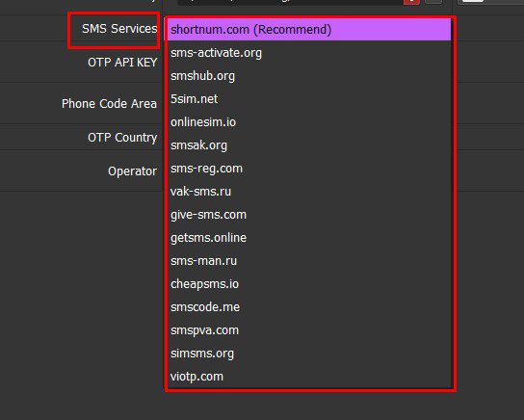The image size is (524, 420).
Task: Pick sms-man.ru from the list
Action: 309,261
